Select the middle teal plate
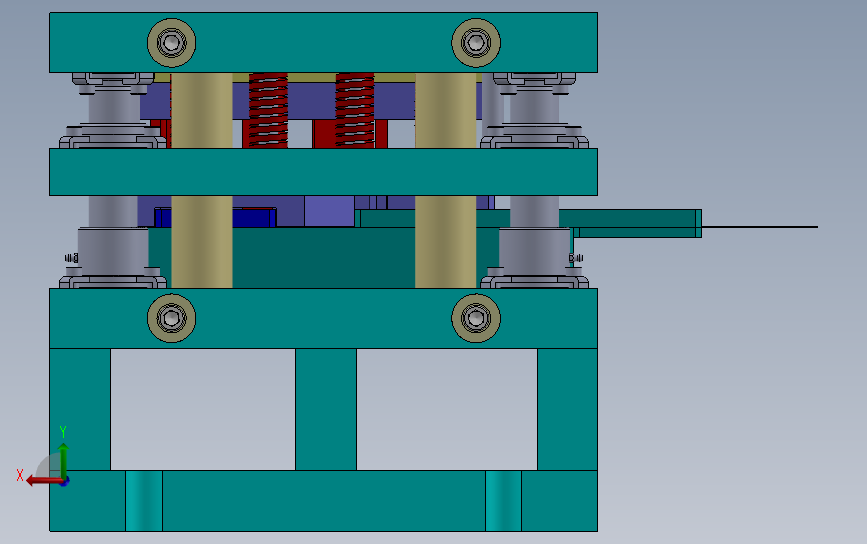The width and height of the screenshot is (867, 544). 323,171
